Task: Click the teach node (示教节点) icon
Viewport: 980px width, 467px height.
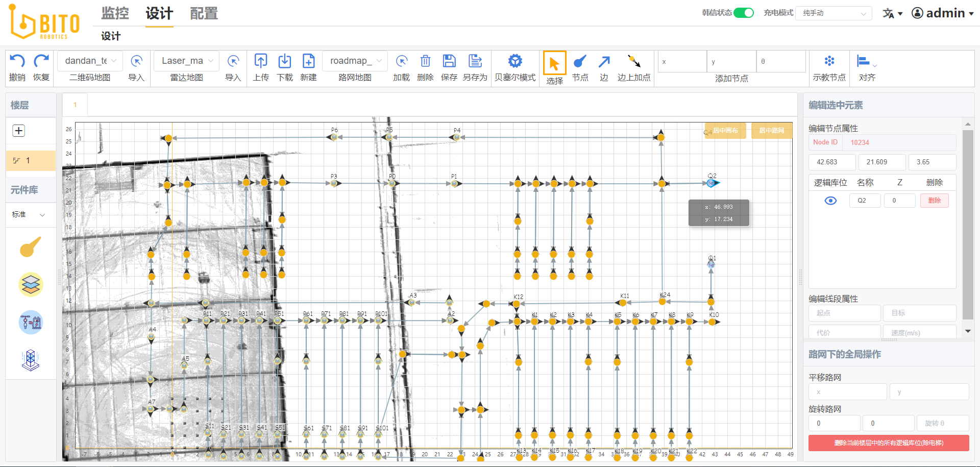Action: pyautogui.click(x=829, y=61)
